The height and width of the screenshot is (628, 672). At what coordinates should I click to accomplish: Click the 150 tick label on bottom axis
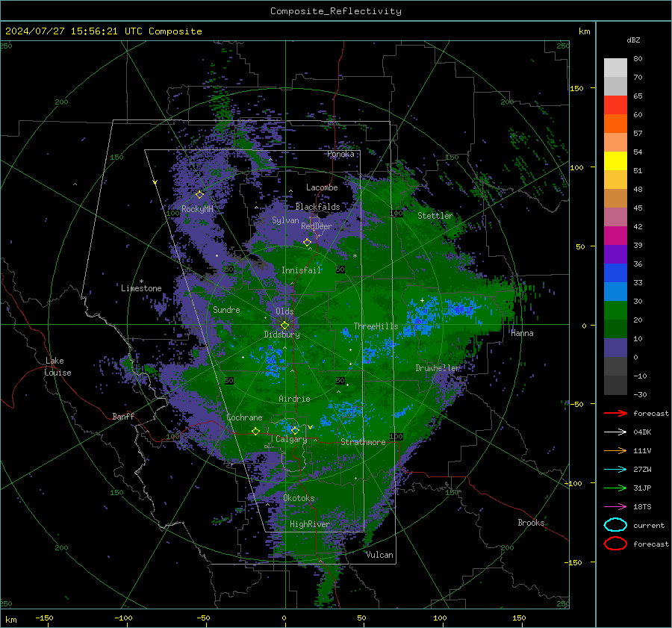click(519, 618)
